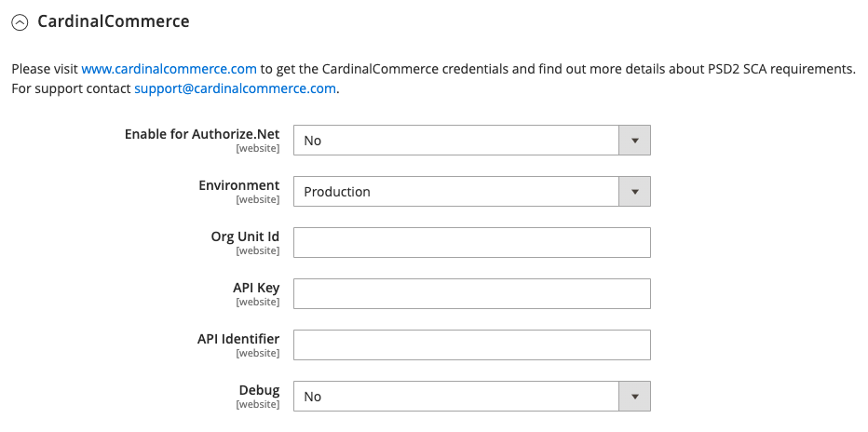Open the Environment dropdown showing Production

click(471, 192)
